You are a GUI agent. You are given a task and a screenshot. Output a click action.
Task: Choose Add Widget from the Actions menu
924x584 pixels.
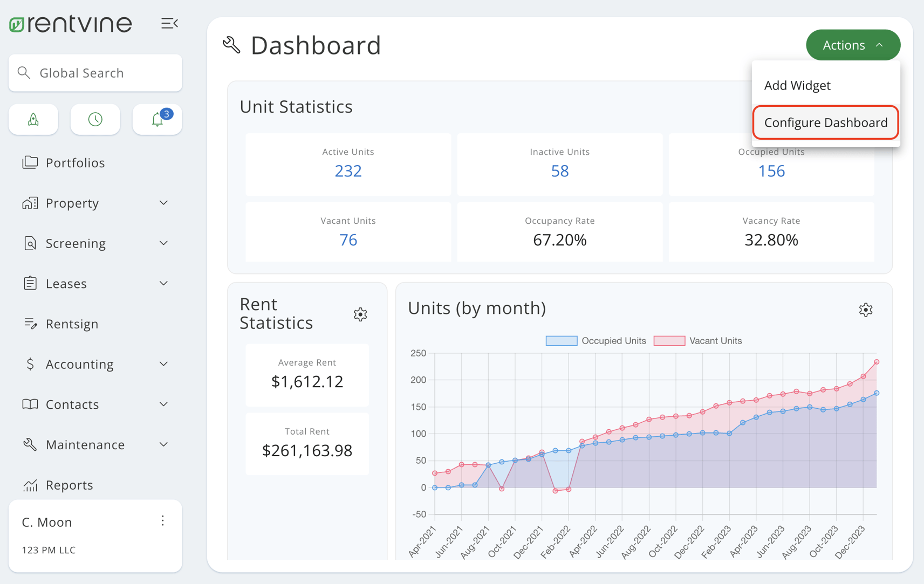click(x=797, y=85)
